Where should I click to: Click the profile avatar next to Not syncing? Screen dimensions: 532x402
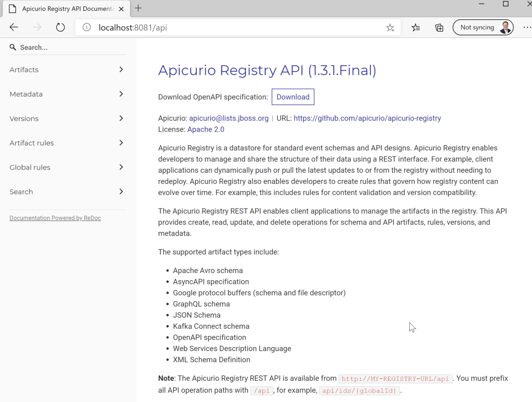tap(504, 27)
